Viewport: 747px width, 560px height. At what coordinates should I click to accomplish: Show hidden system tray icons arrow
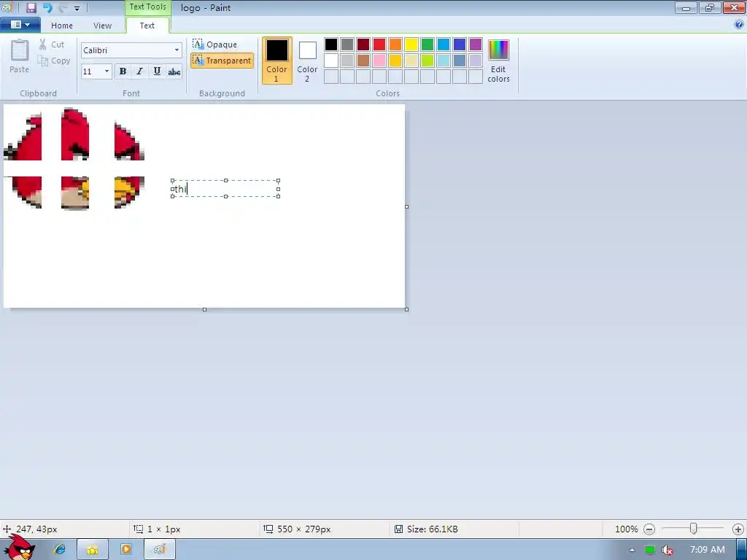[x=632, y=550]
